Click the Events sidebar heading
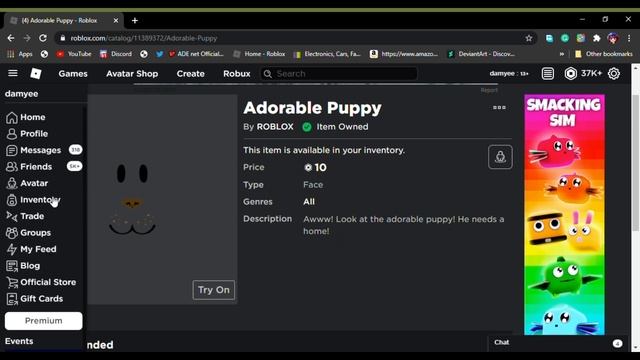Viewport: 640px width, 360px height. tap(19, 341)
